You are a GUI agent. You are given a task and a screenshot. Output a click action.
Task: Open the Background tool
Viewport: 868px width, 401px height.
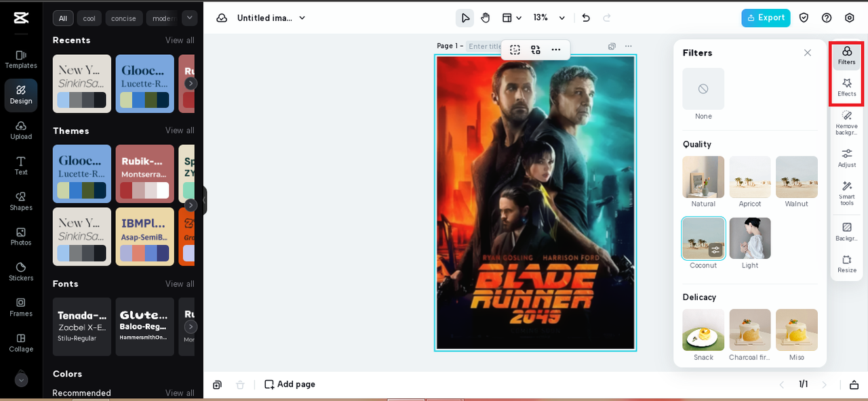(x=847, y=232)
